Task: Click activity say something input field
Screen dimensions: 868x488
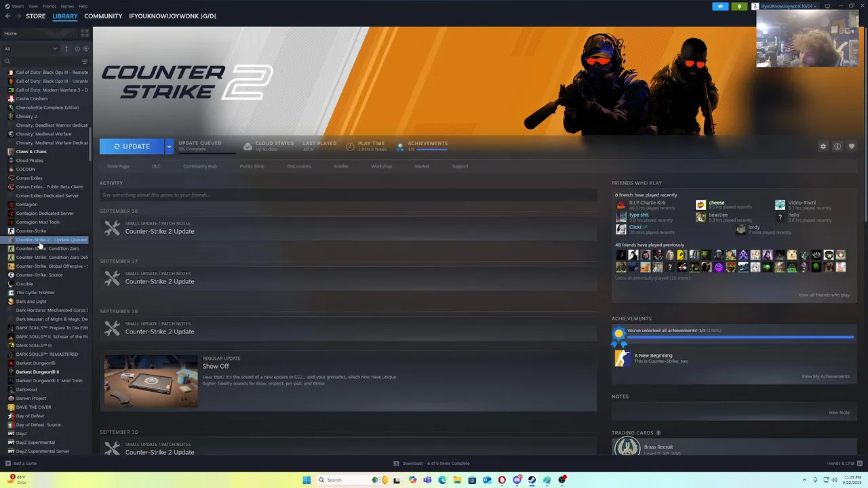Action: click(x=348, y=195)
